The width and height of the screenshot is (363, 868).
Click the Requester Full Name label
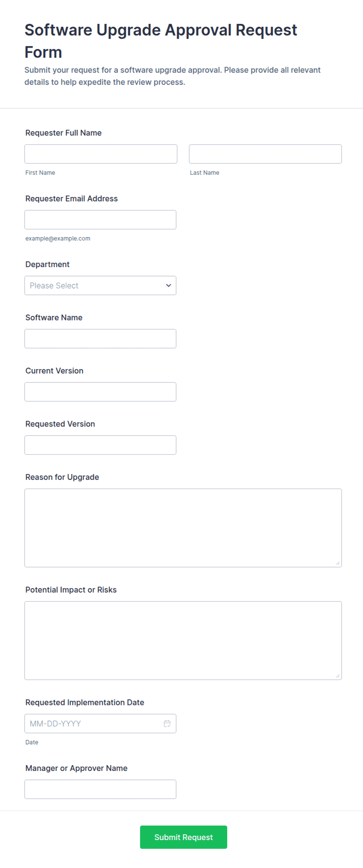pyautogui.click(x=64, y=133)
